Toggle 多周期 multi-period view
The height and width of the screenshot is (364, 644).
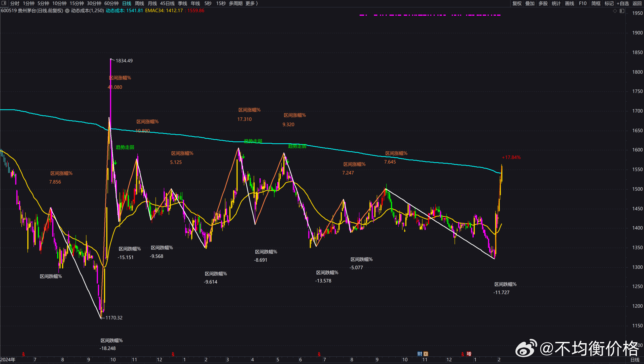coord(236,3)
